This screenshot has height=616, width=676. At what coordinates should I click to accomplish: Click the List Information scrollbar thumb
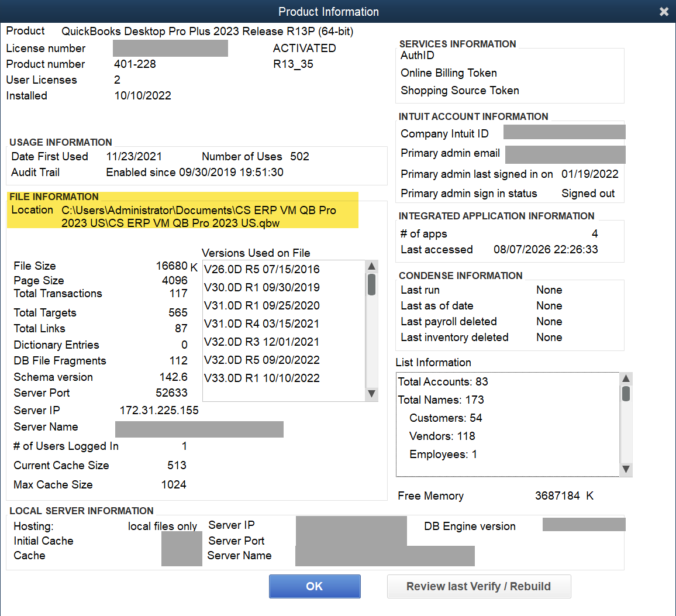pyautogui.click(x=626, y=394)
